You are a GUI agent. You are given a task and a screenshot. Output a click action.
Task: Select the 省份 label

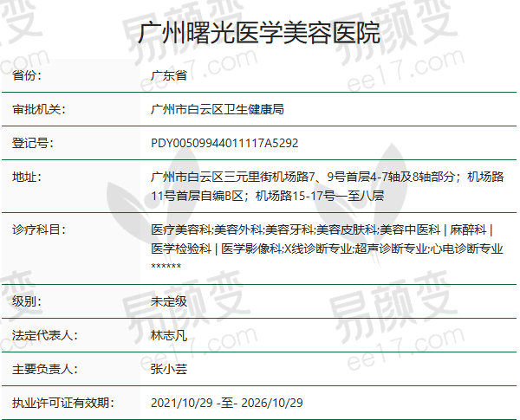tap(27, 75)
